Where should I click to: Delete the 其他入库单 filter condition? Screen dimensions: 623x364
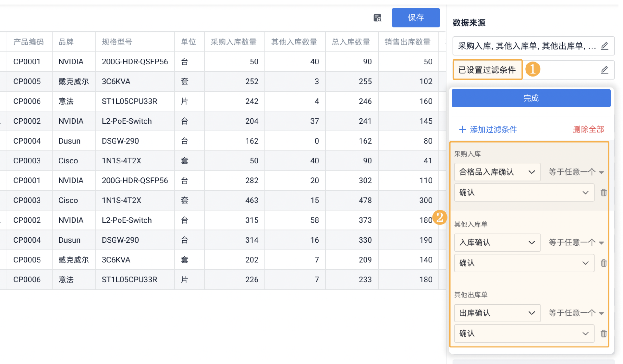point(604,263)
